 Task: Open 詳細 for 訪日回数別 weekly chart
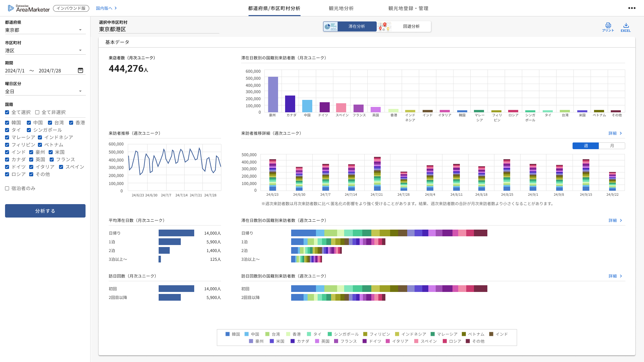(615, 276)
